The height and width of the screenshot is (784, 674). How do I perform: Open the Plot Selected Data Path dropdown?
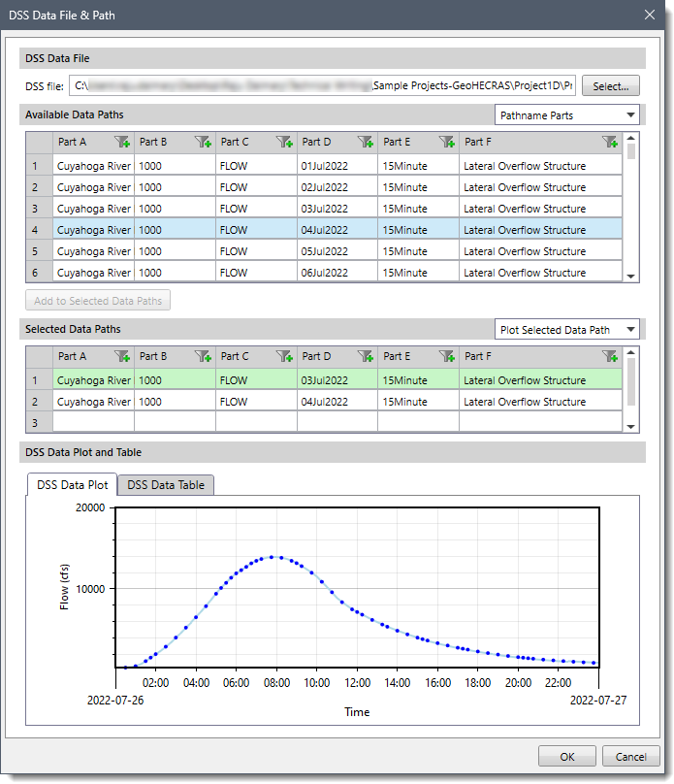click(x=567, y=330)
